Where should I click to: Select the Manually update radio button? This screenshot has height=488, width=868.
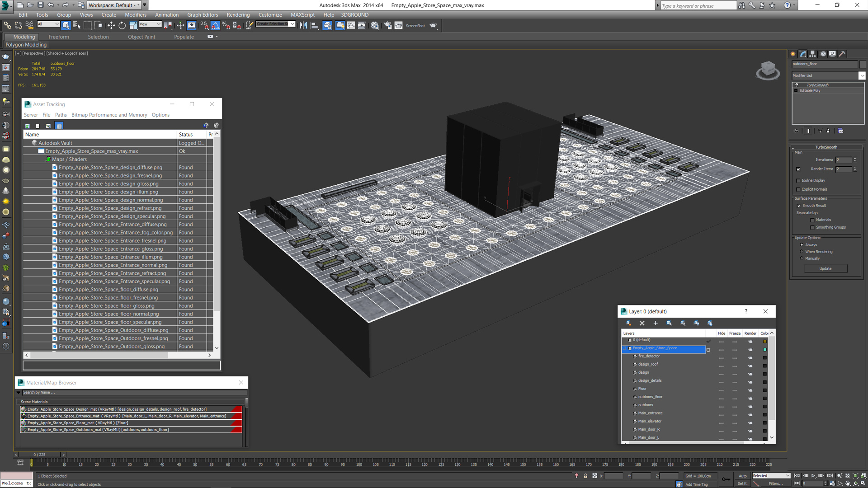pos(802,258)
